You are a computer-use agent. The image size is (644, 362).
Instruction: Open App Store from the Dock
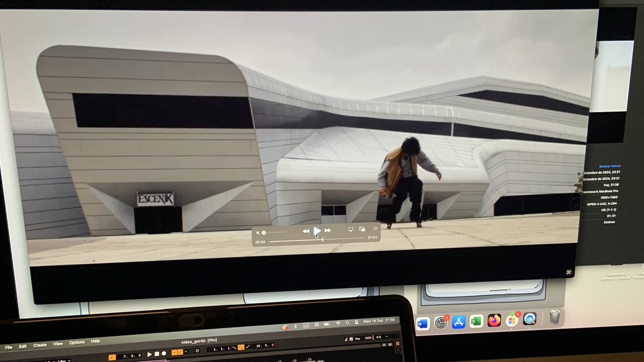pyautogui.click(x=459, y=322)
